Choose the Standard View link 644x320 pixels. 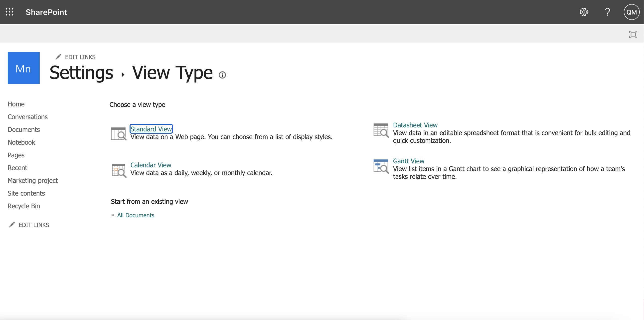151,129
